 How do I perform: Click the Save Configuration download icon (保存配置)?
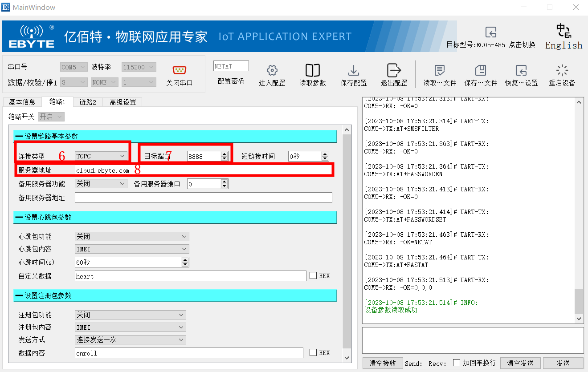point(353,71)
